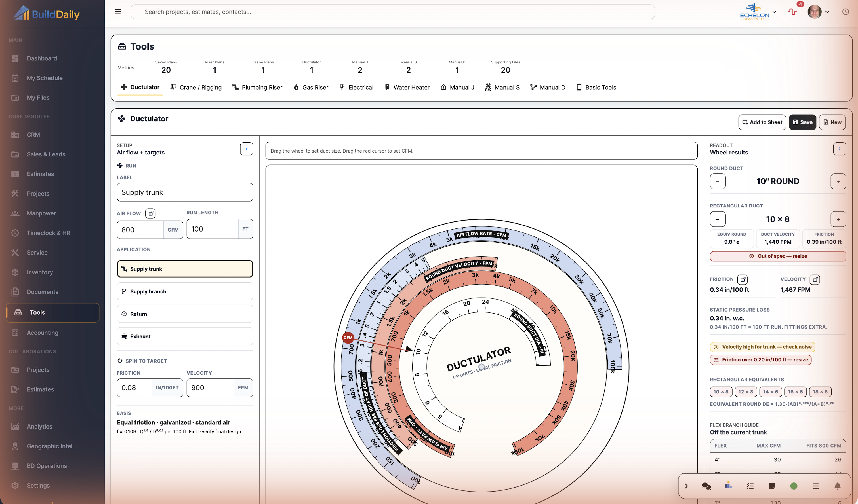The width and height of the screenshot is (858, 504).
Task: Click the red activity pulse icon with badge
Action: 792,12
